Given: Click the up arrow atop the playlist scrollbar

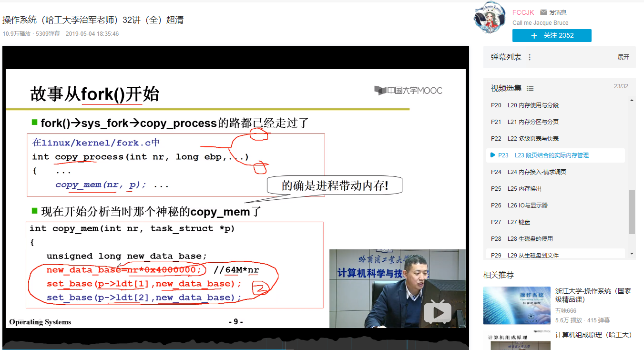Looking at the screenshot, I should click(631, 101).
